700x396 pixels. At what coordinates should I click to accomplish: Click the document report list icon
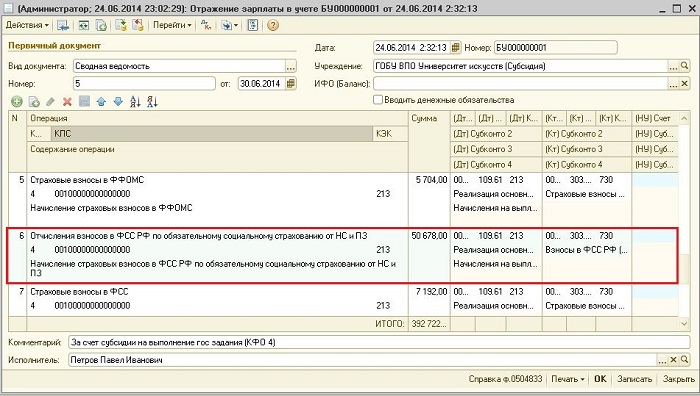click(x=253, y=25)
